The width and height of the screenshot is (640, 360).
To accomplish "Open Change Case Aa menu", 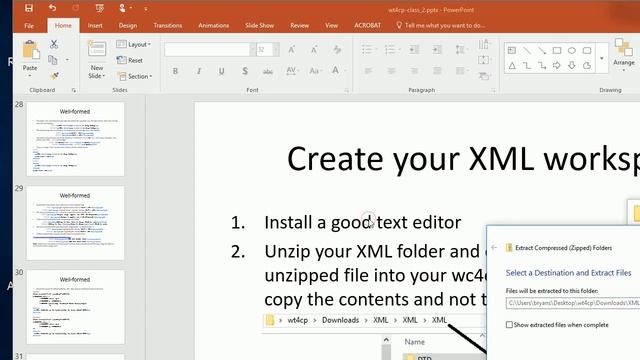I will [315, 71].
